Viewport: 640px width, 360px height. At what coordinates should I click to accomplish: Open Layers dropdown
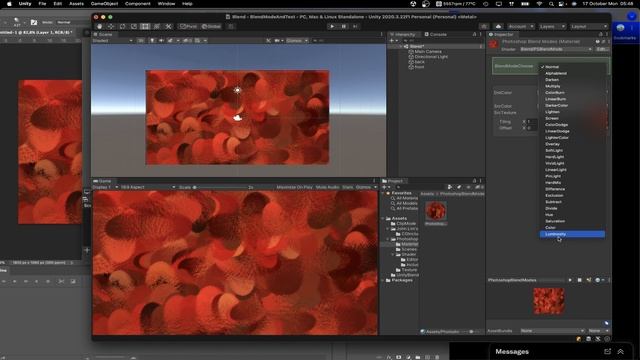coord(551,26)
